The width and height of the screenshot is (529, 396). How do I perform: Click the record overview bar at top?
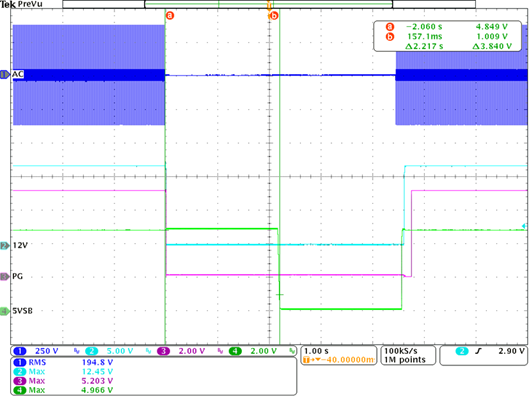tap(269, 4)
